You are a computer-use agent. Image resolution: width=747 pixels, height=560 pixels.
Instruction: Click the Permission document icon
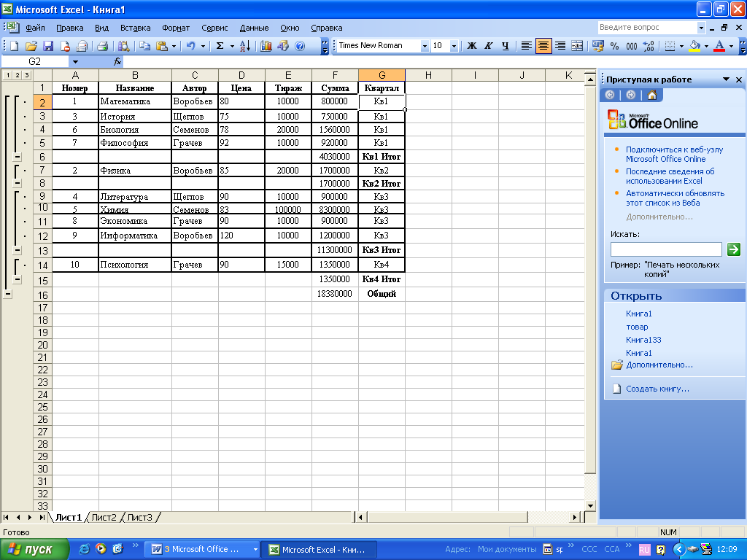65,46
